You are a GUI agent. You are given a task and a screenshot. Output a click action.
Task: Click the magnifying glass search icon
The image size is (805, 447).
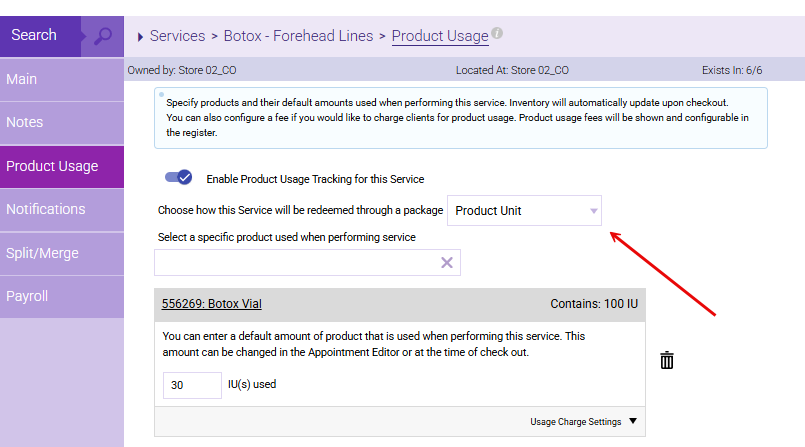(102, 36)
